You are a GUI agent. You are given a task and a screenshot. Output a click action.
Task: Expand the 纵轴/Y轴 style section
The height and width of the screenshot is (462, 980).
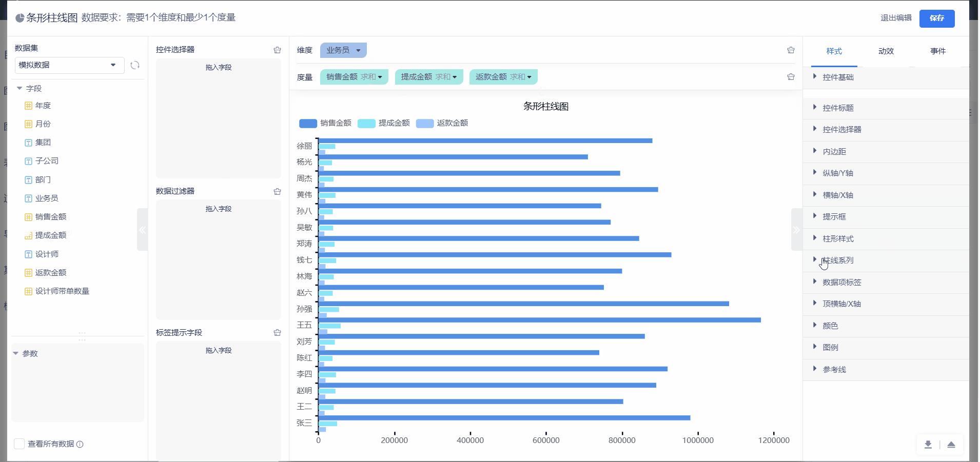click(x=886, y=173)
